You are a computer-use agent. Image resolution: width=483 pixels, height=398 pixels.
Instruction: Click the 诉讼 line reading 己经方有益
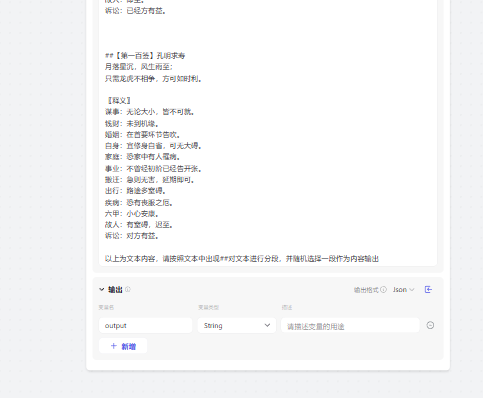coord(135,11)
